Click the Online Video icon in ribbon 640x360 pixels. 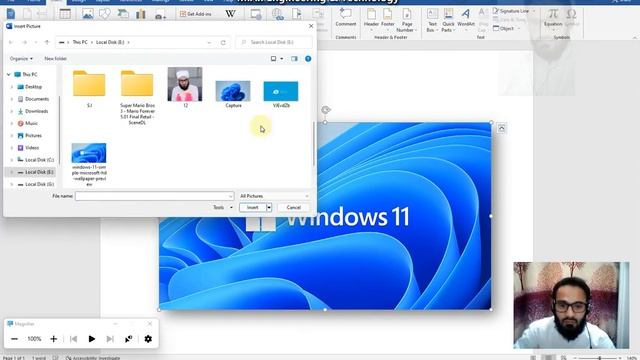click(x=256, y=14)
